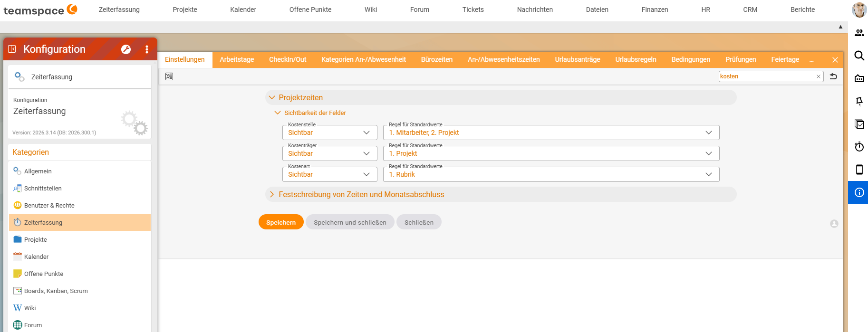Click the small up arrow above the panel
The height and width of the screenshot is (332, 868).
[840, 27]
